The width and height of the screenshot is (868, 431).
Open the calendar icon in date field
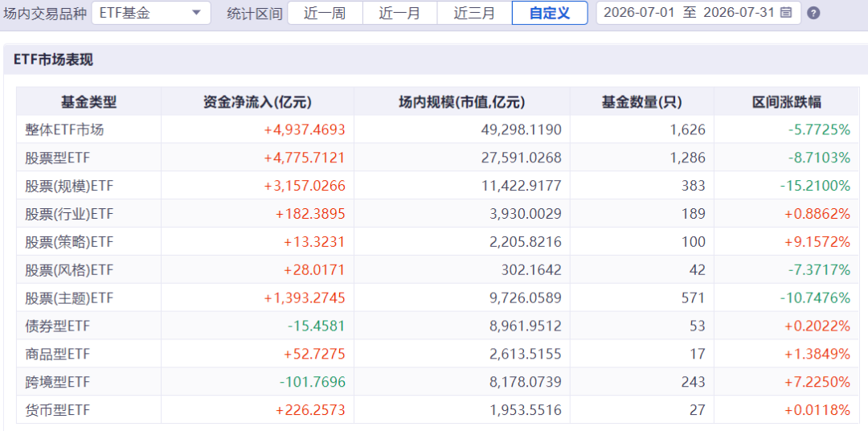(x=785, y=13)
